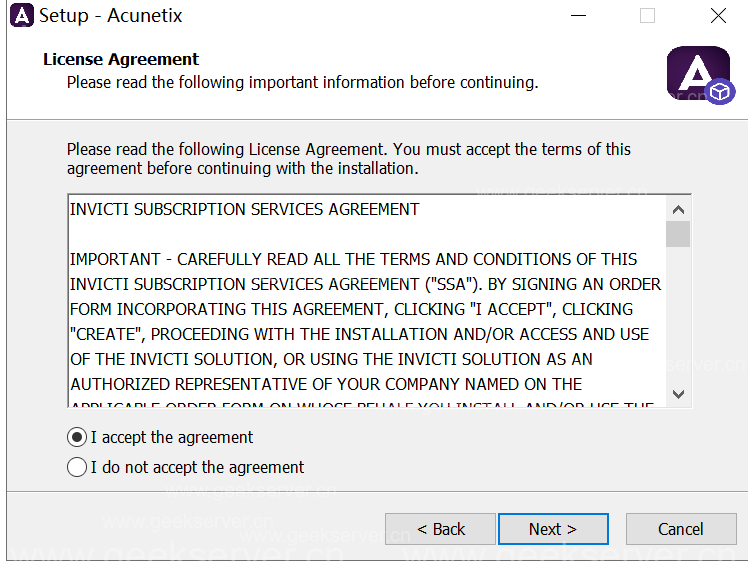
Task: Click the disabled maximize window button
Action: click(x=647, y=16)
